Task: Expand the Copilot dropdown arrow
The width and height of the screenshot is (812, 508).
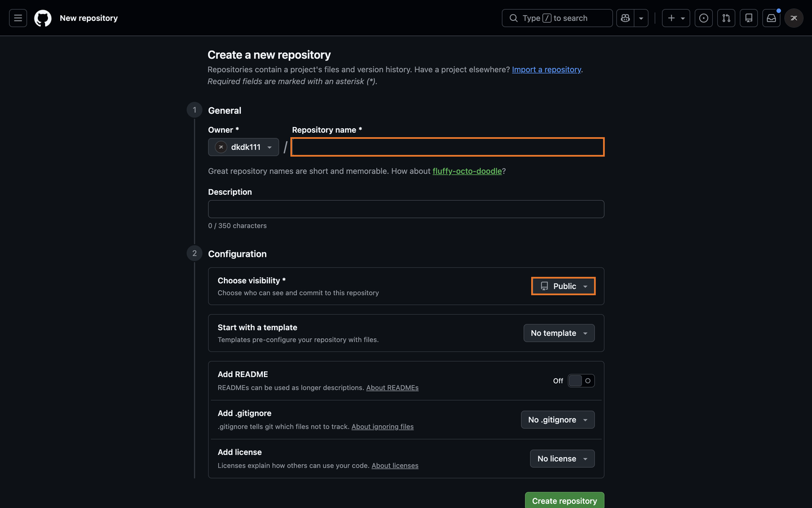Action: click(641, 18)
